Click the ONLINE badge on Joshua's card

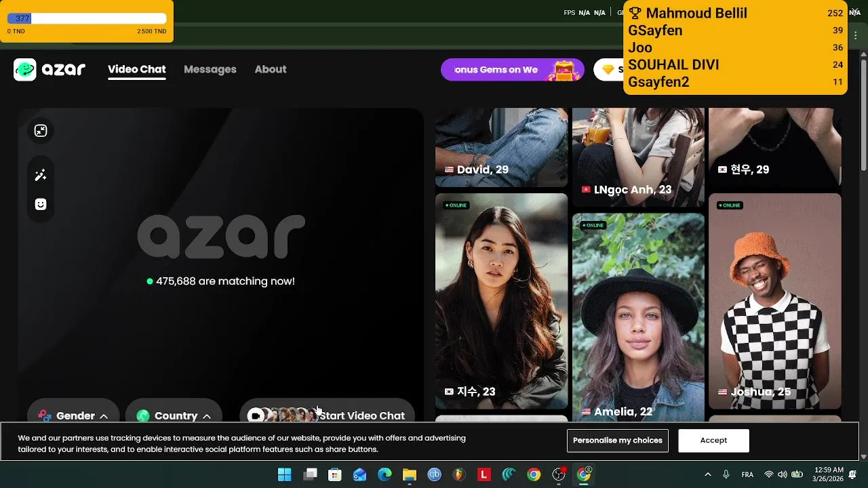730,205
